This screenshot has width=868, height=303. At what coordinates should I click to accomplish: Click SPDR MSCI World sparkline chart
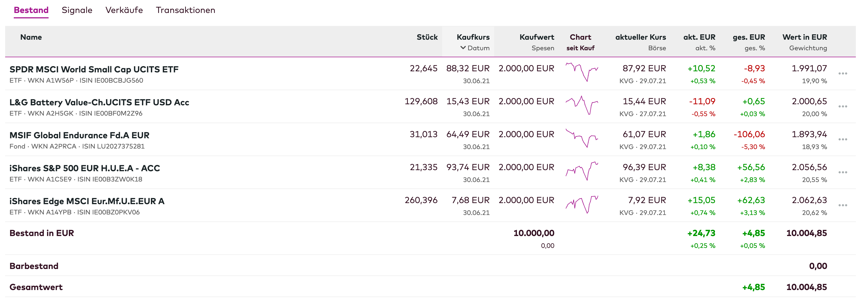(582, 72)
